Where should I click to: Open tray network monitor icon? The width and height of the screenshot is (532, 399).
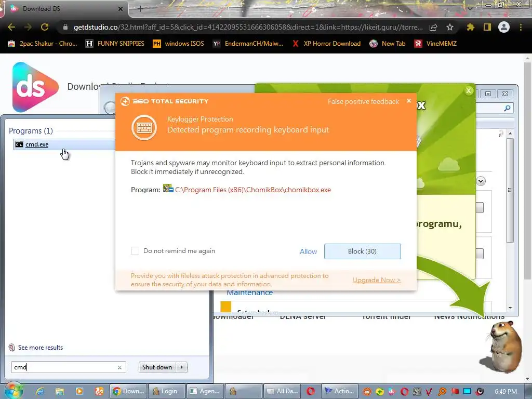(467, 392)
